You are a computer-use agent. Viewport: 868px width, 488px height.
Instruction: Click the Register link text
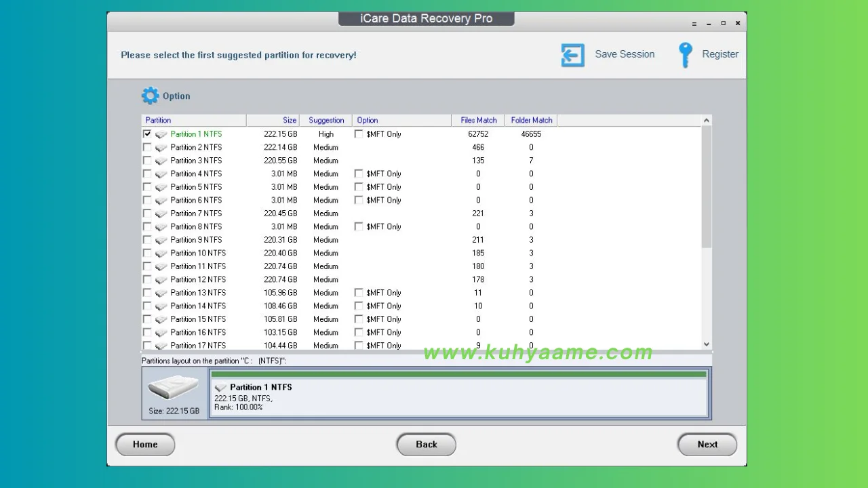pos(720,54)
